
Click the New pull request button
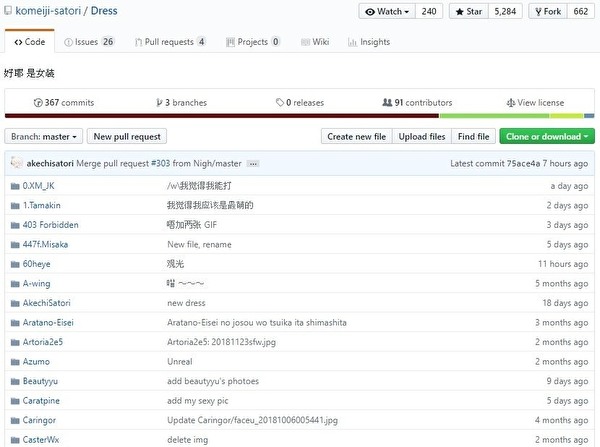(x=127, y=136)
